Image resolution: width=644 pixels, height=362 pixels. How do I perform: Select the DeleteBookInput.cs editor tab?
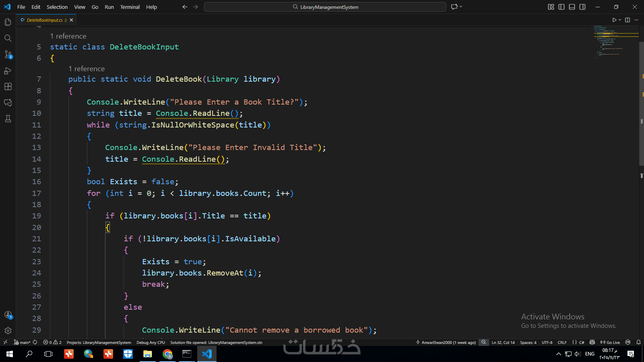click(x=45, y=20)
